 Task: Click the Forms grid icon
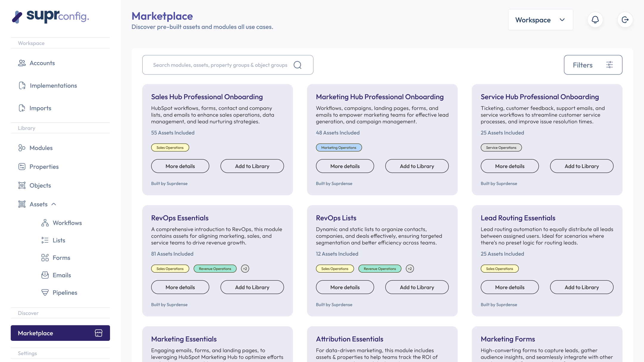(45, 258)
